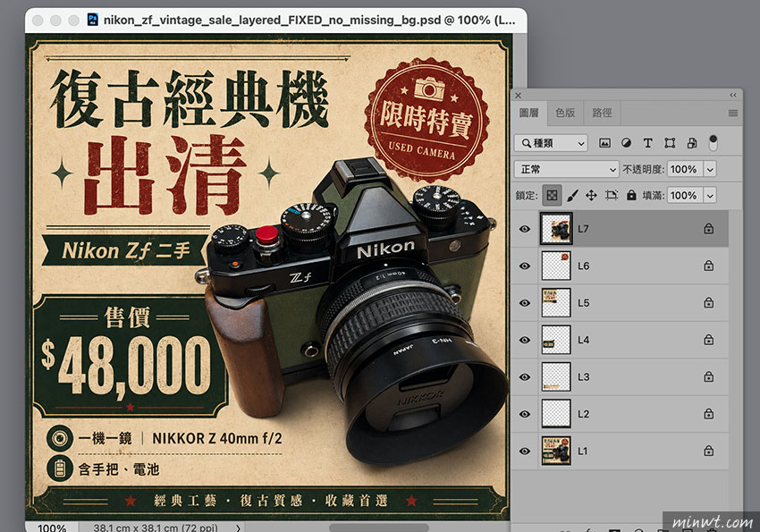760x532 pixels.
Task: Click lock icon on layer L3
Action: point(709,376)
